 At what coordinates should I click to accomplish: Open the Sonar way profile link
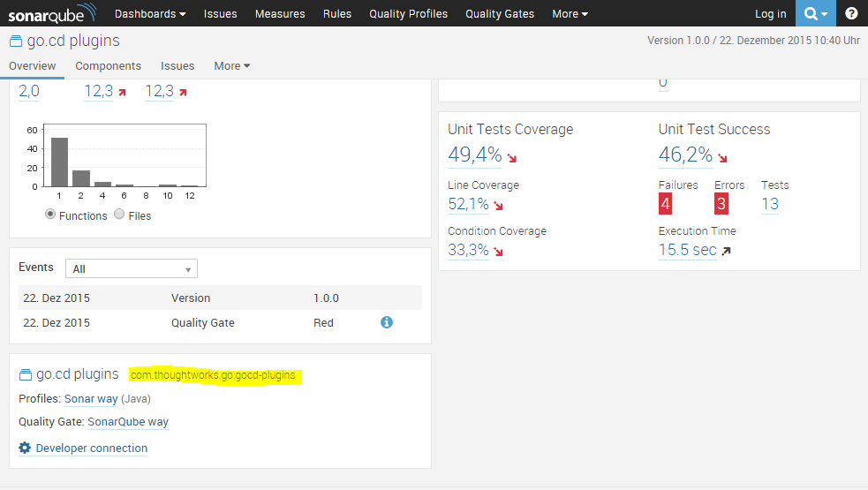91,399
